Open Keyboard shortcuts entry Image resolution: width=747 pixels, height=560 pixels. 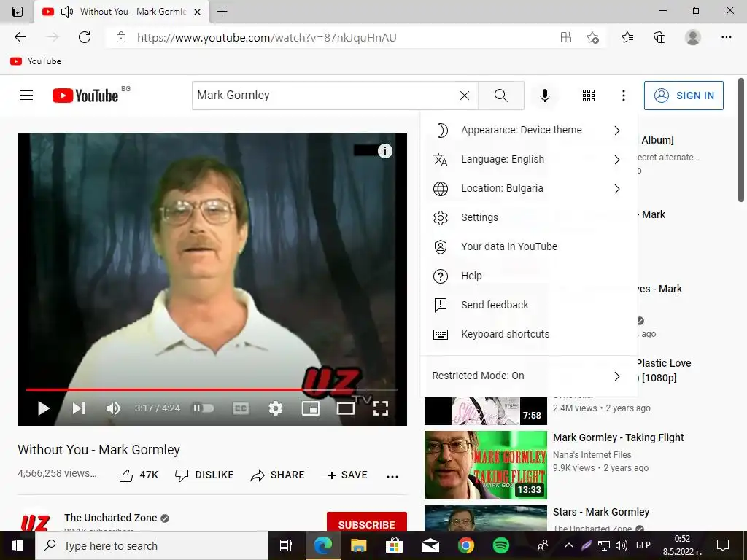529,334
